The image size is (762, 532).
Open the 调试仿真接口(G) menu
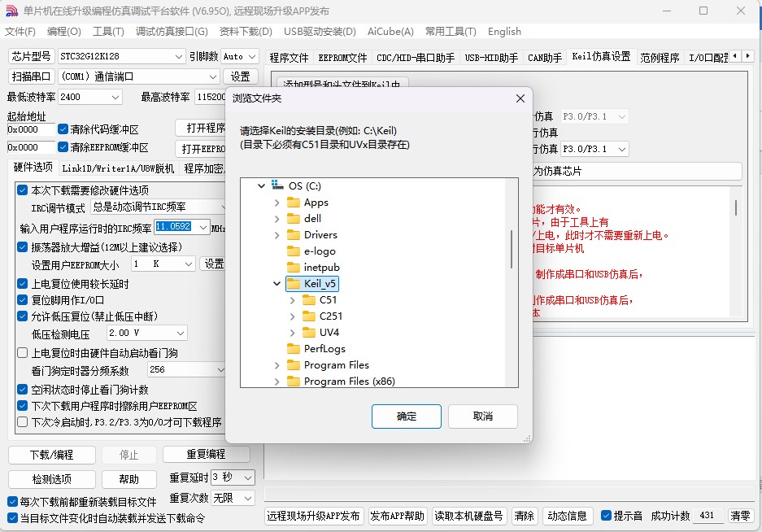(172, 32)
